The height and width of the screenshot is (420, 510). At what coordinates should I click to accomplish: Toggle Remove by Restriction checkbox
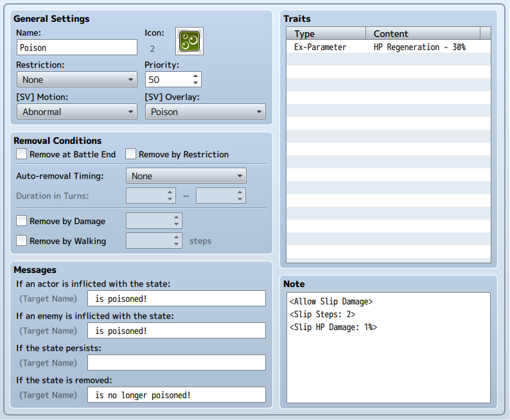point(131,154)
